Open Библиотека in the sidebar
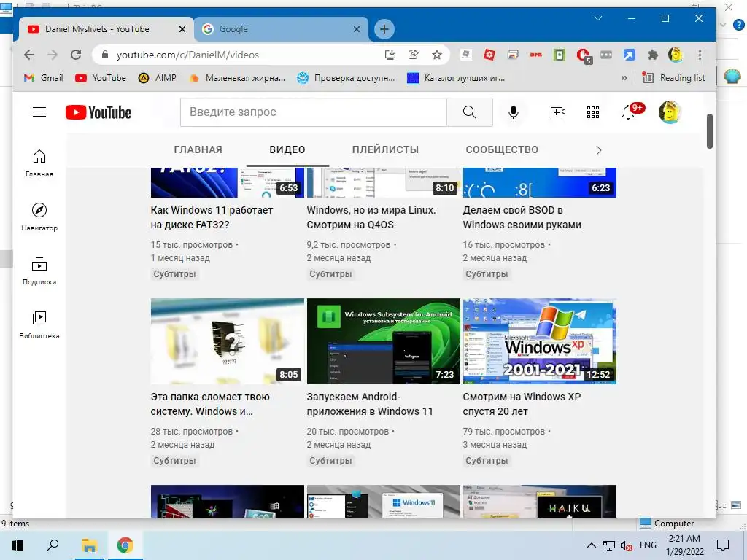The image size is (747, 560). pyautogui.click(x=39, y=324)
